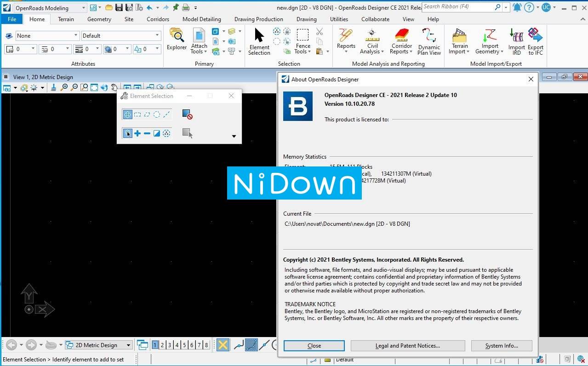Open the 2D Metric Design model dropdown
588x366 pixels.
pos(98,345)
